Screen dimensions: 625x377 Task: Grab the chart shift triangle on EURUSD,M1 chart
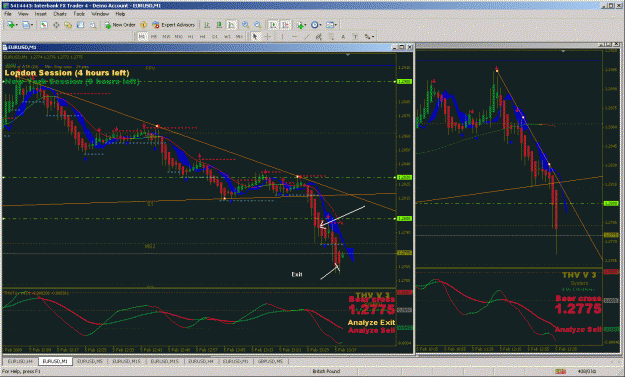pyautogui.click(x=348, y=55)
